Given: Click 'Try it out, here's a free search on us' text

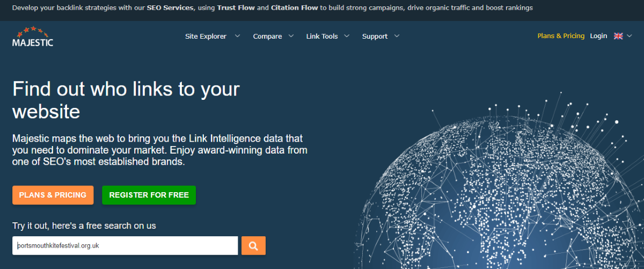Looking at the screenshot, I should pos(84,226).
